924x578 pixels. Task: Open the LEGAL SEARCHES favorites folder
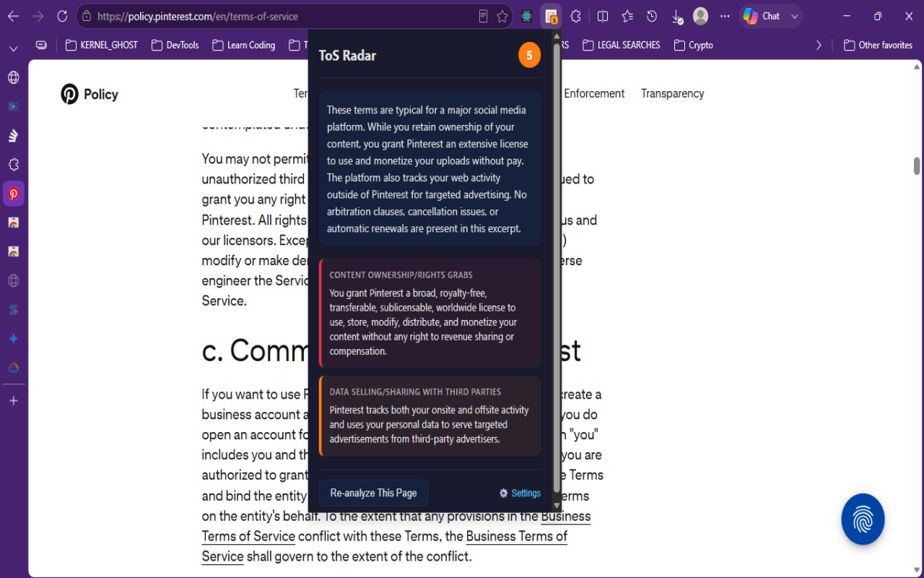coord(621,45)
